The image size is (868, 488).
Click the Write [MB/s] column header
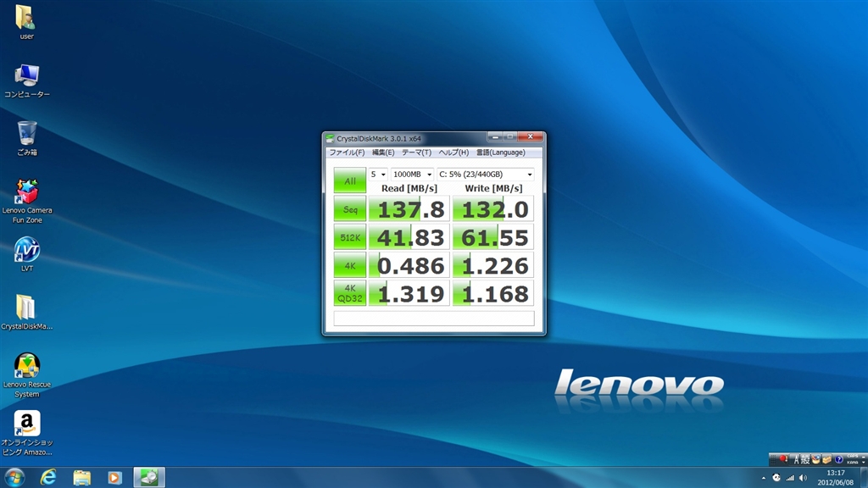(493, 189)
